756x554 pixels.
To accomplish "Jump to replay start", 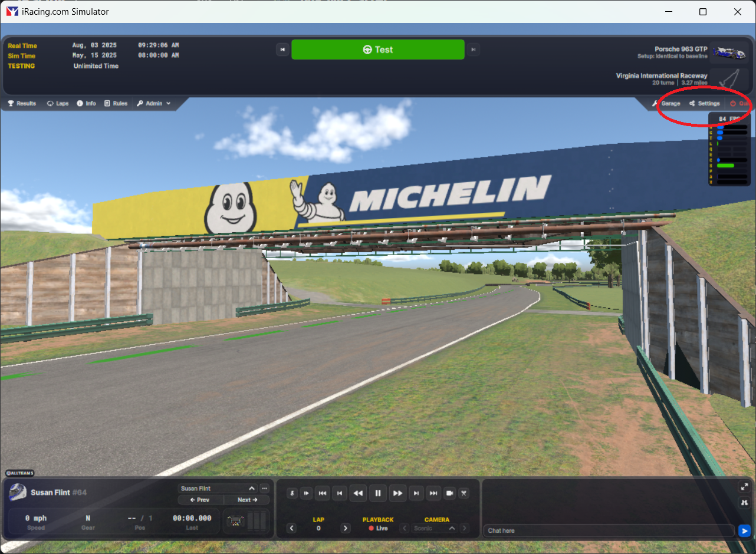I will tap(322, 493).
